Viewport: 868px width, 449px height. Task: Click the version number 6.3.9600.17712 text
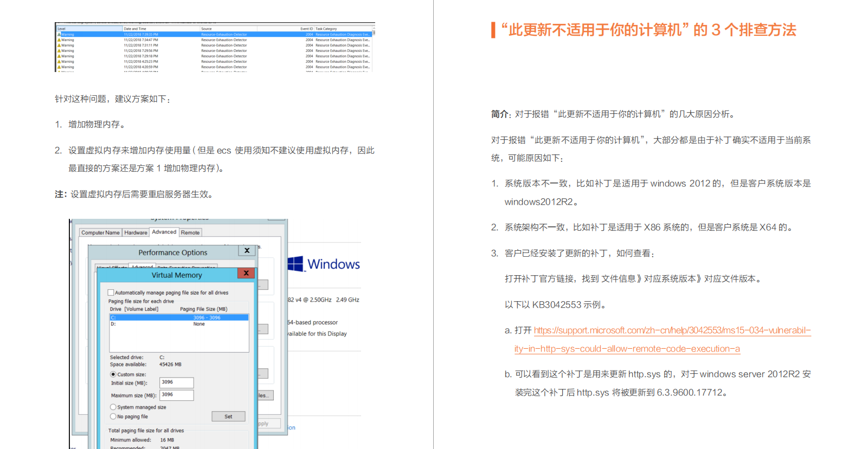tap(690, 393)
